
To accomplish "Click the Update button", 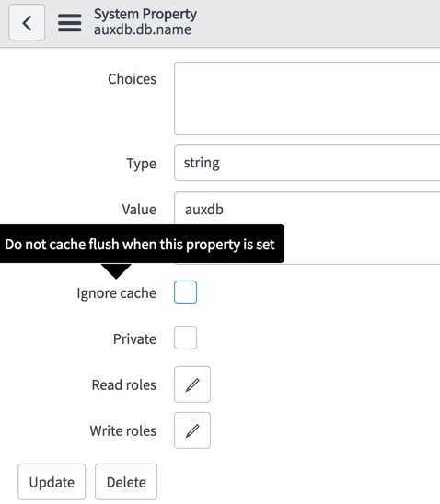I will coord(52,482).
